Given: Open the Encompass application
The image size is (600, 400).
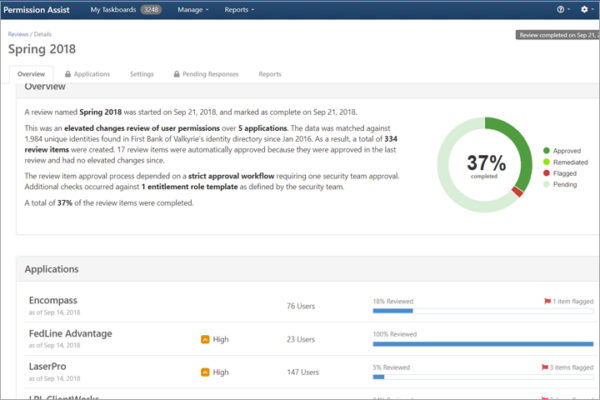Looking at the screenshot, I should point(53,300).
